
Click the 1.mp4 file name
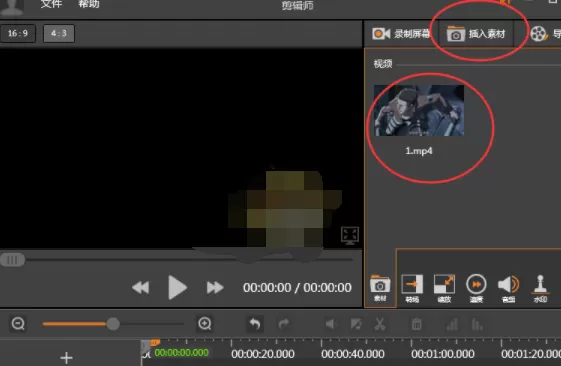coord(419,151)
